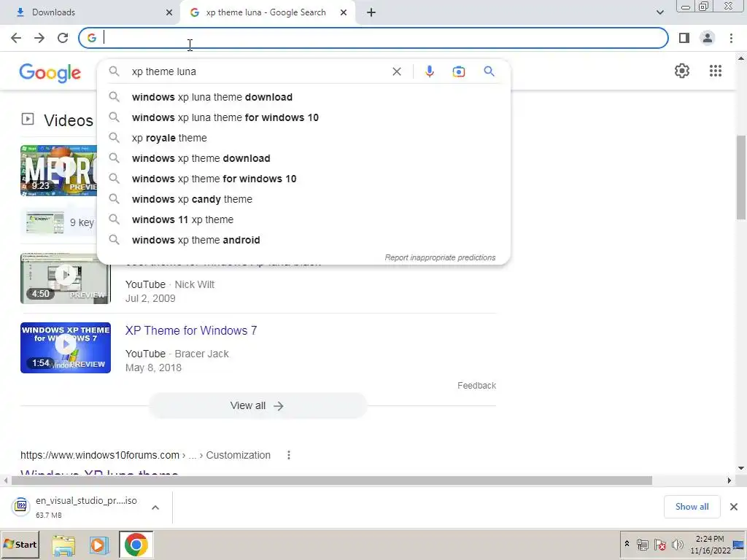Click the Windows Start button
747x560 pixels.
(x=20, y=544)
